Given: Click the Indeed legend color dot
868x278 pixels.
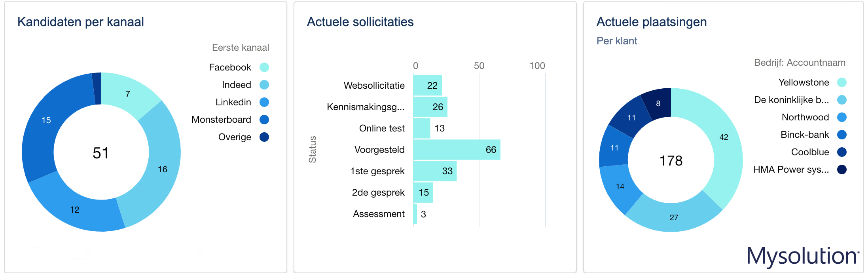Looking at the screenshot, I should click(x=264, y=85).
